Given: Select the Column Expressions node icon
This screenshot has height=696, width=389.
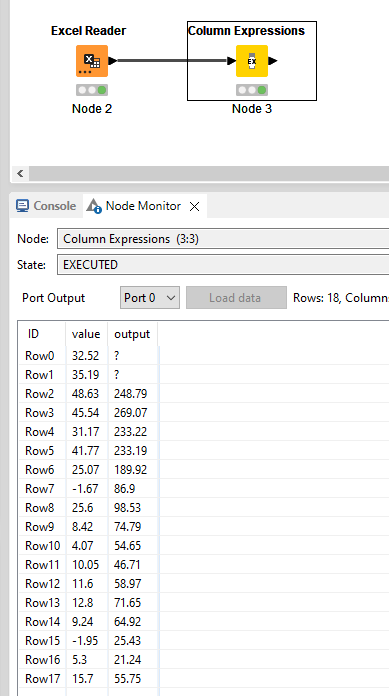Looking at the screenshot, I should pyautogui.click(x=252, y=61).
